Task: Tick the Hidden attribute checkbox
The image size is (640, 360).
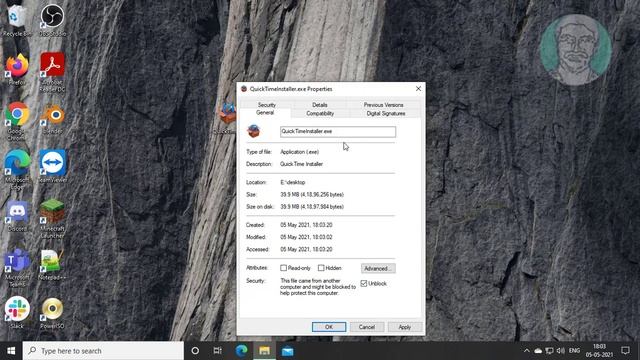Action: pos(321,268)
